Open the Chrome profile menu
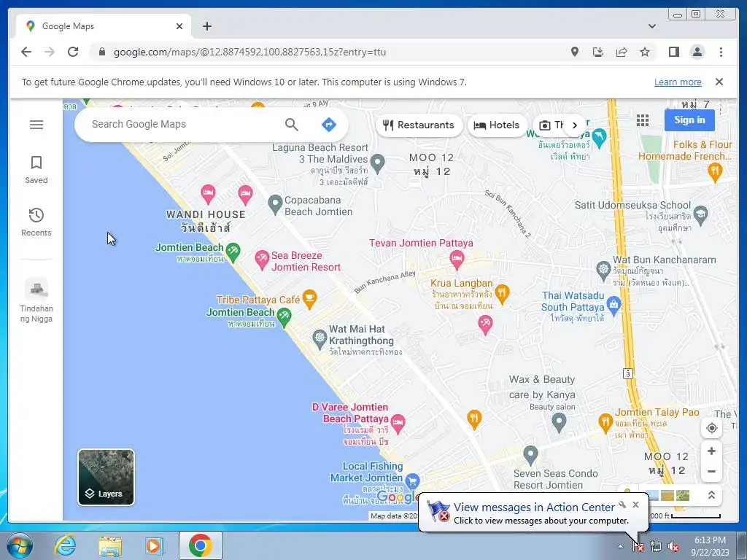 point(697,52)
